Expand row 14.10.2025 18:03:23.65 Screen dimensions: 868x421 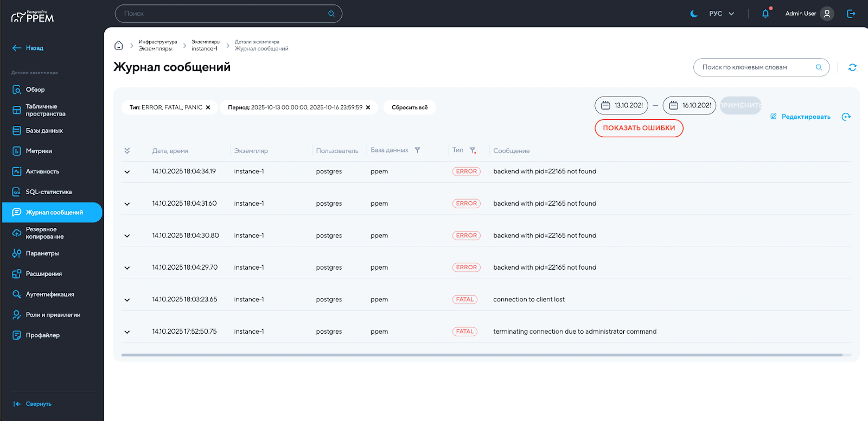point(127,300)
